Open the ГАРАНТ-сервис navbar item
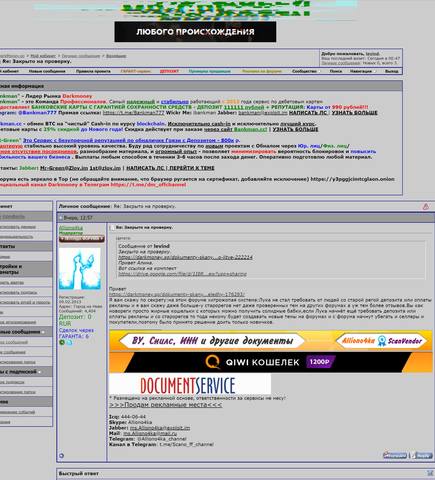The width and height of the screenshot is (435, 480). click(x=136, y=71)
